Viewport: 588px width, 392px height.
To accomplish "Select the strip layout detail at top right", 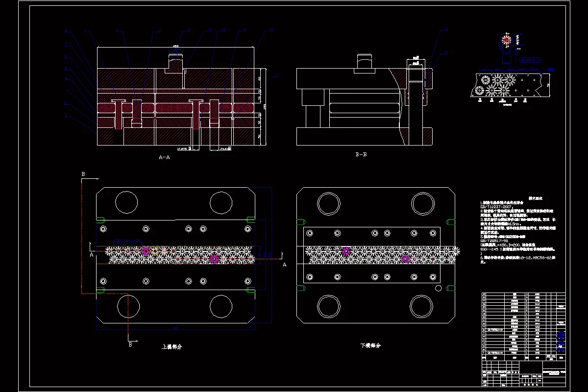I will coord(510,86).
